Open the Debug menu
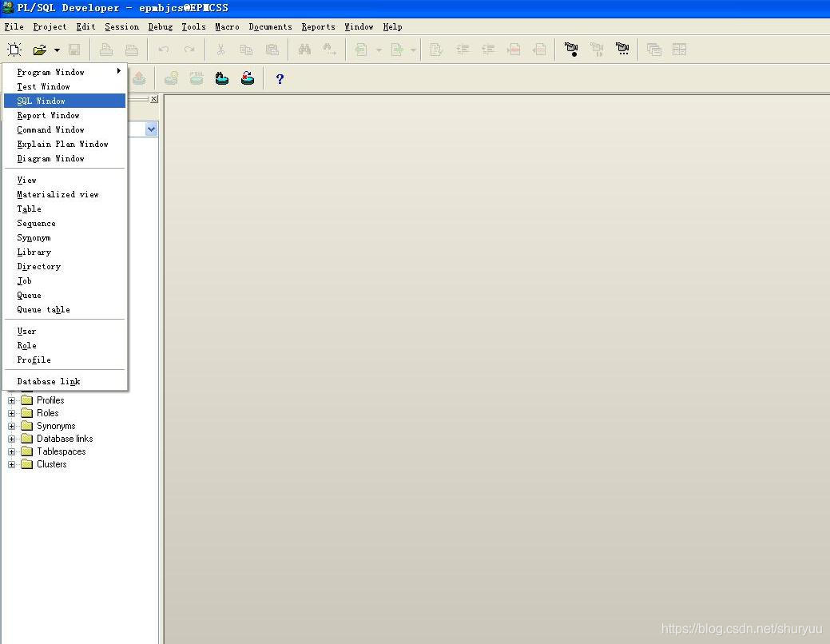The height and width of the screenshot is (644, 830). (161, 26)
